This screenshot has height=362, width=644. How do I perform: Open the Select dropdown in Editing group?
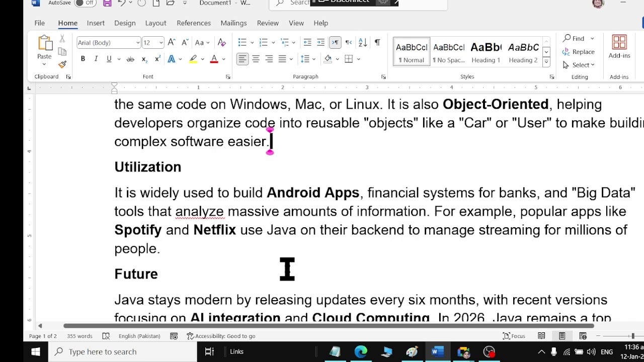point(579,65)
